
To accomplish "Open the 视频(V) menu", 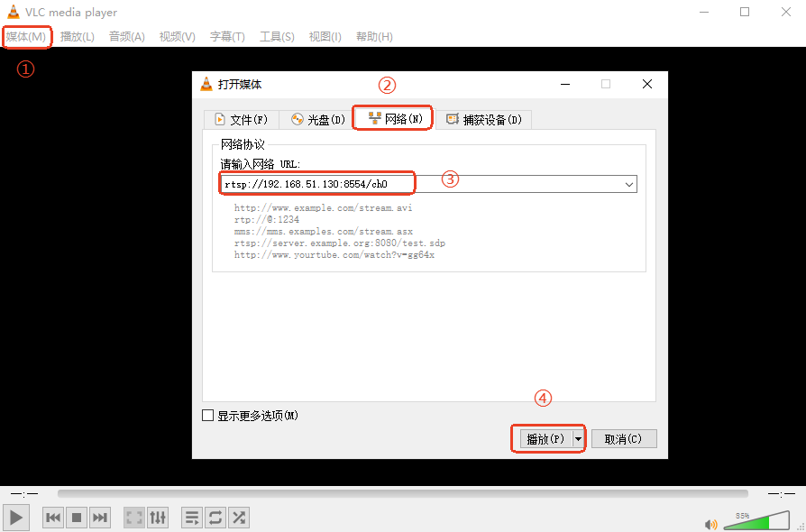I will tap(178, 36).
